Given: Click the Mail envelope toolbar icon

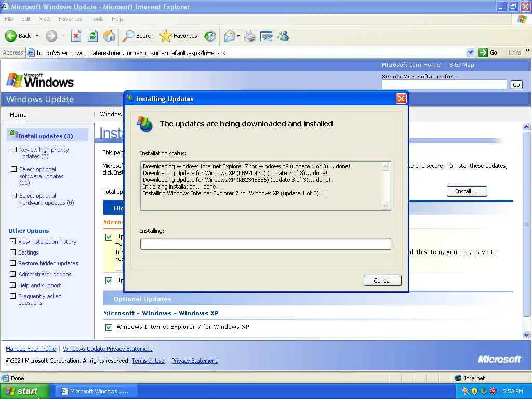Looking at the screenshot, I should pos(230,36).
